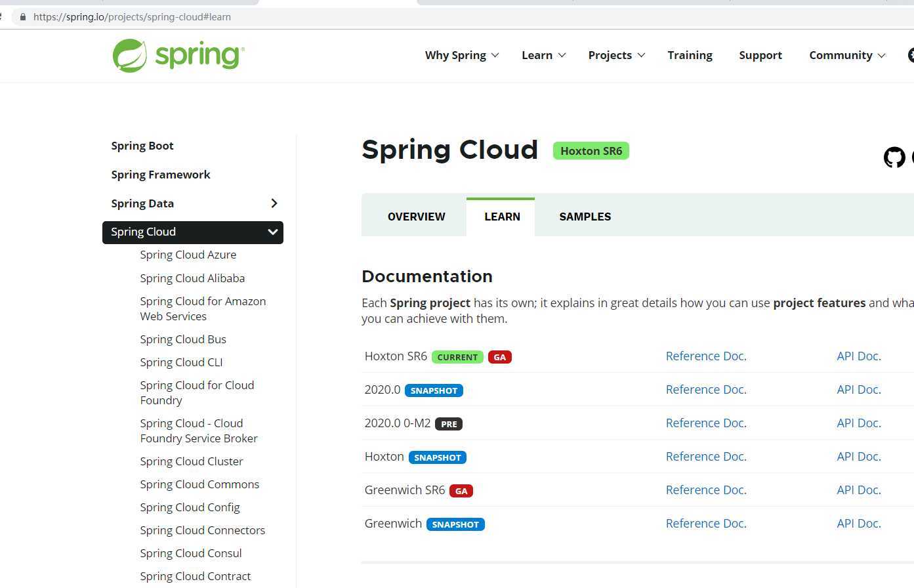Screen dimensions: 914x588
Task: Click the Spring Cloud page title
Action: tap(450, 150)
